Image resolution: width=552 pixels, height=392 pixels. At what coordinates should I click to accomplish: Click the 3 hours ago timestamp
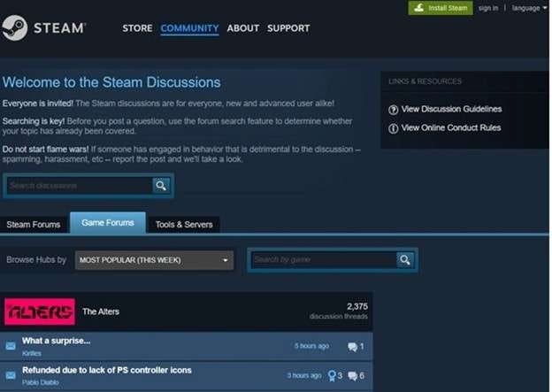click(304, 375)
